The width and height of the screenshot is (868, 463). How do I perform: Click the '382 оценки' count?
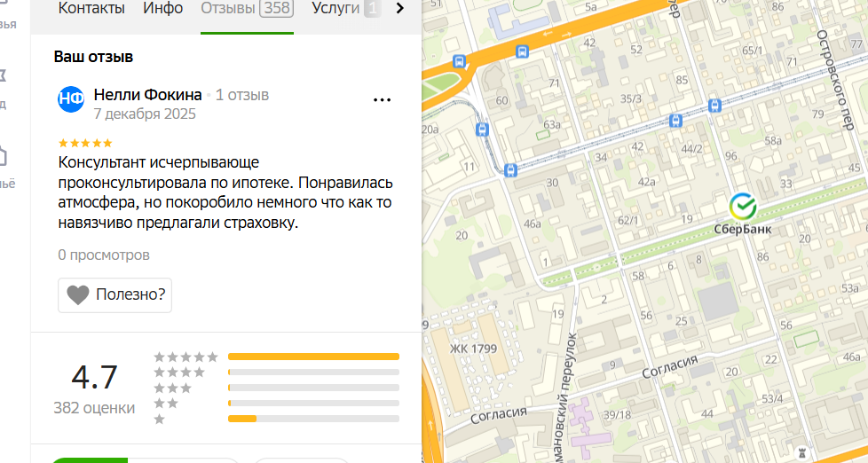click(x=94, y=408)
